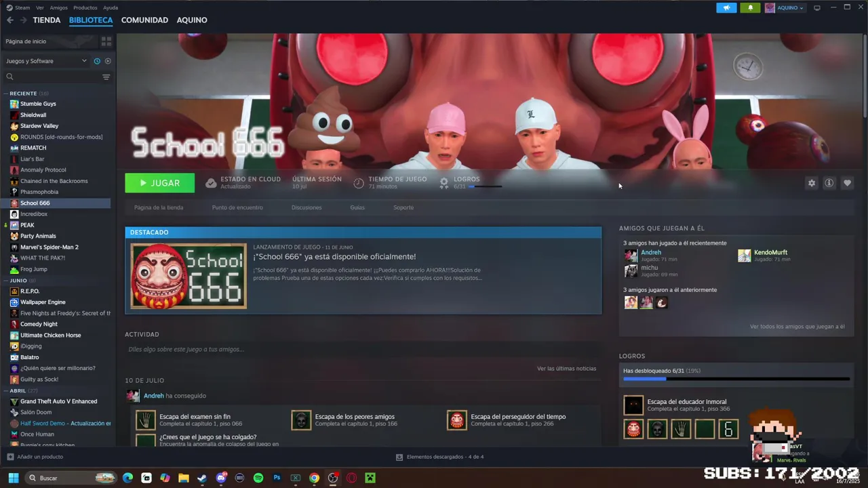This screenshot has height=488, width=868.
Task: Open Photoshop from the taskbar
Action: (277, 478)
